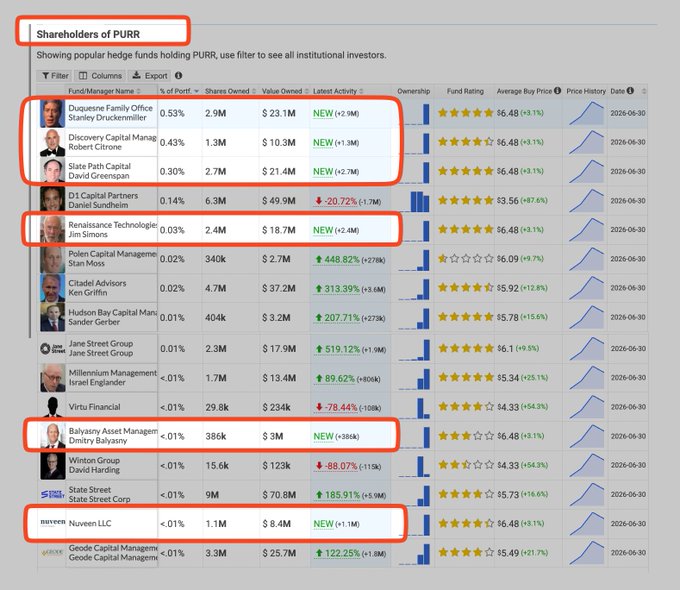Open Citadel Advisors link

97,283
